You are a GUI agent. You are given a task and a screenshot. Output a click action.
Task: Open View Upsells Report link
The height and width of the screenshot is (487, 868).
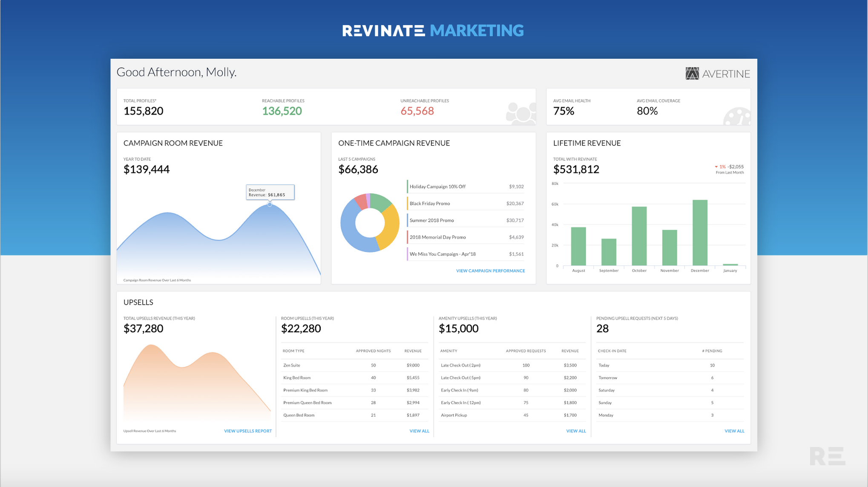247,431
